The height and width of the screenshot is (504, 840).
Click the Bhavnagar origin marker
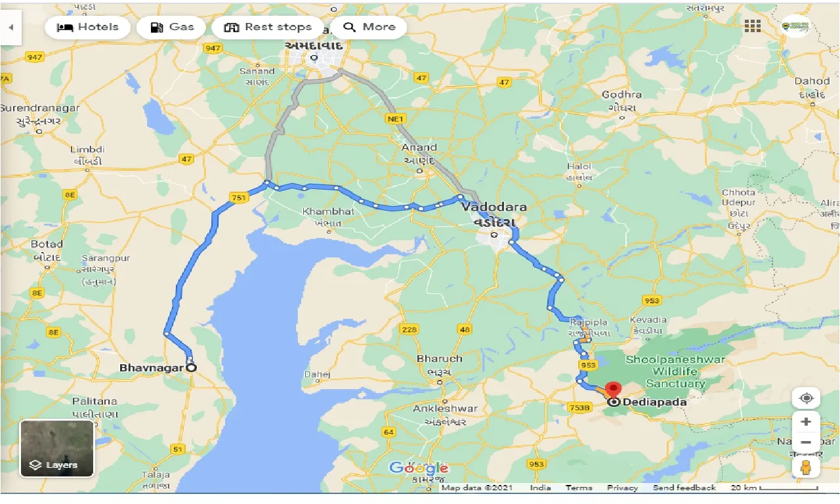[x=191, y=367]
